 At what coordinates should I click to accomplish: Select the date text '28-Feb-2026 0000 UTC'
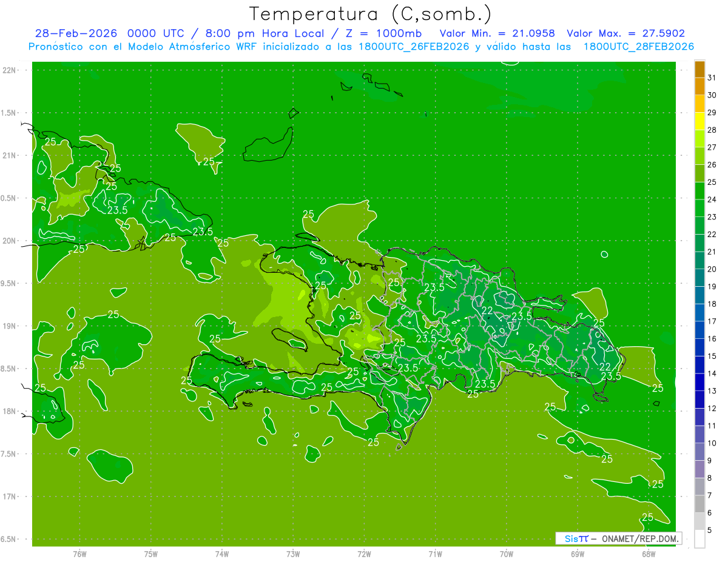coord(110,33)
